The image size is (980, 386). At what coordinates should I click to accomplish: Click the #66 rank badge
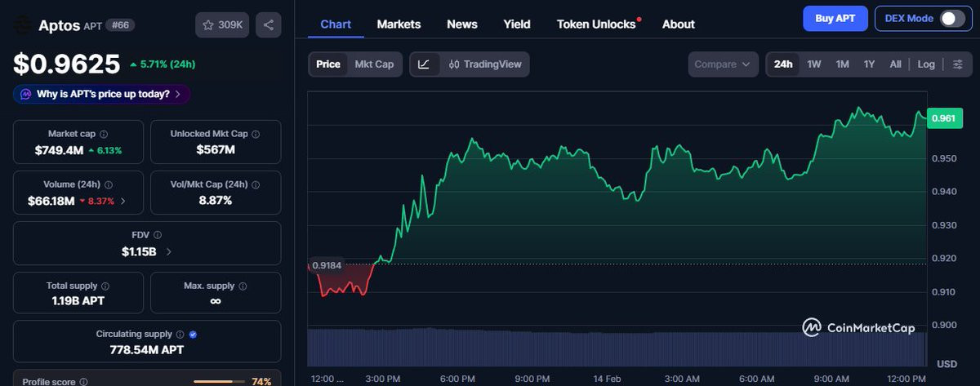(x=121, y=25)
